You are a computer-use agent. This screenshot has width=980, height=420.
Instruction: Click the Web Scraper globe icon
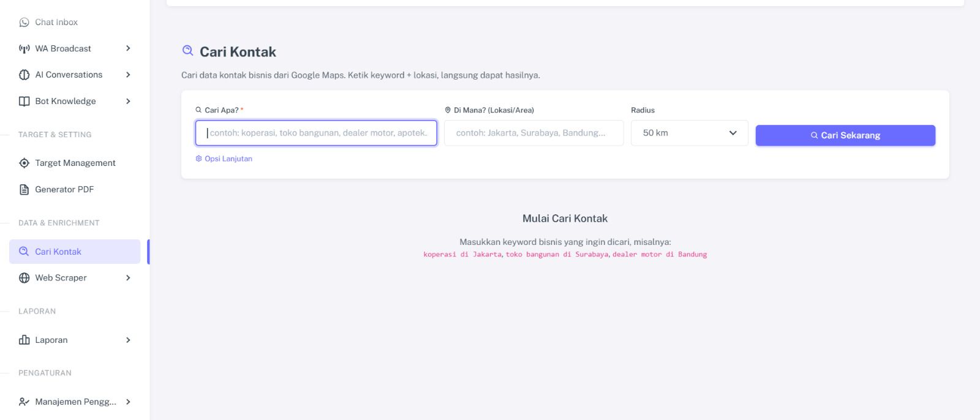click(x=24, y=277)
